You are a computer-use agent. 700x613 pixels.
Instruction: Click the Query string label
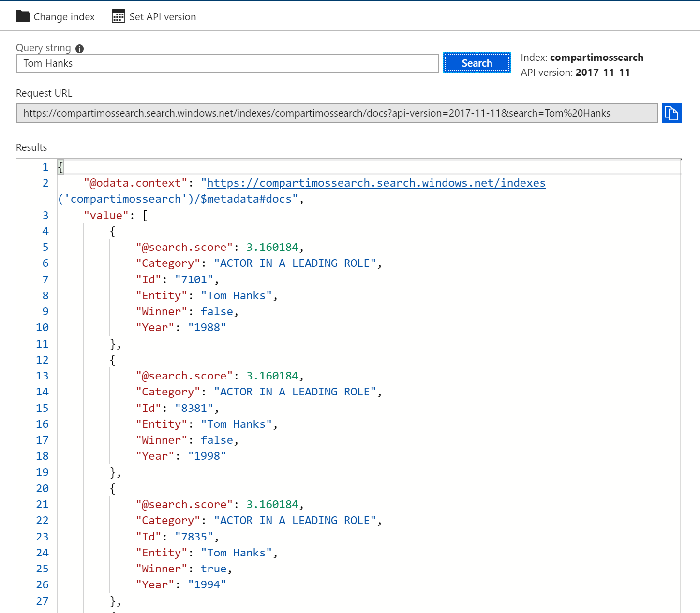pos(44,48)
